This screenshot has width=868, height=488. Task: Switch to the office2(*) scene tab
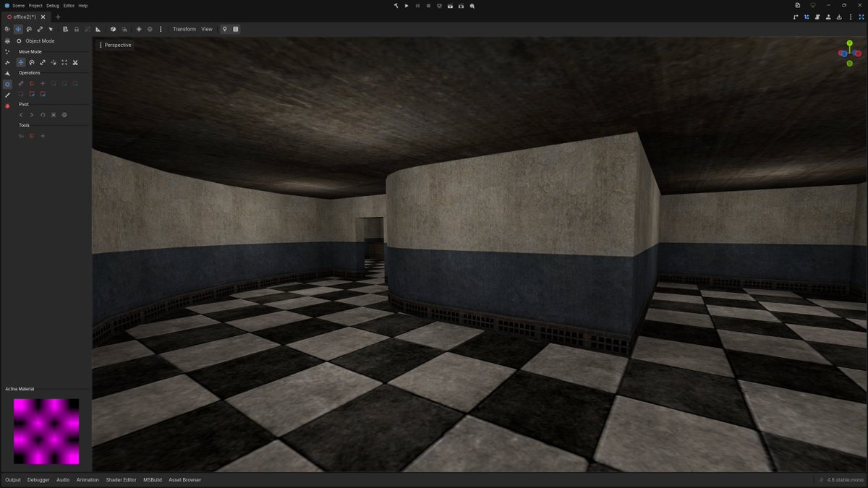(x=25, y=17)
